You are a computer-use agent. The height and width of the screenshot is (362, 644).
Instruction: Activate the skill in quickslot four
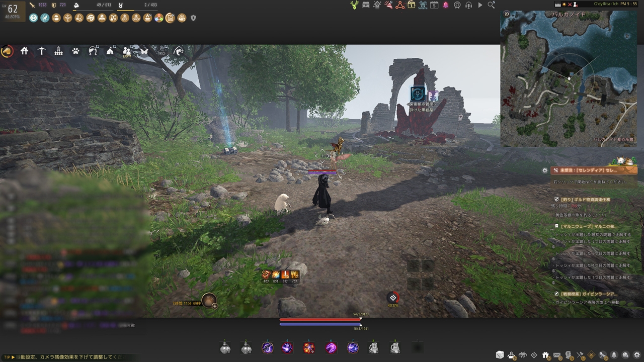pos(287,347)
